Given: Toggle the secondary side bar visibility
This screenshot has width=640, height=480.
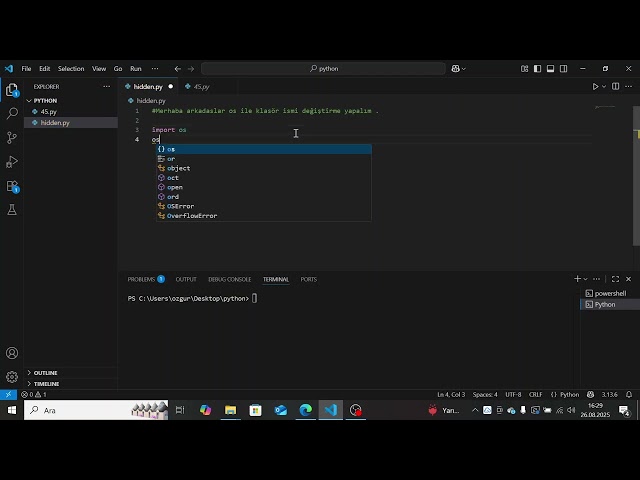Looking at the screenshot, I should tap(564, 69).
